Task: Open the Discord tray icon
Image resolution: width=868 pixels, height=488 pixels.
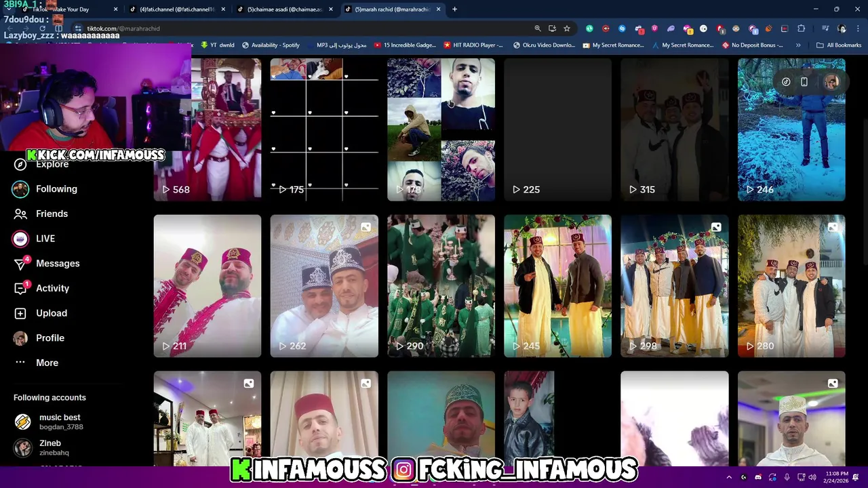Action: pos(758,477)
